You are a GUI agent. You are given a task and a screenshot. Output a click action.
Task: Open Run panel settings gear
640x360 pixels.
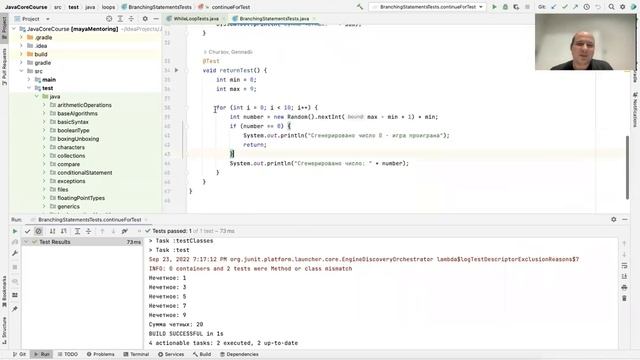[613, 220]
